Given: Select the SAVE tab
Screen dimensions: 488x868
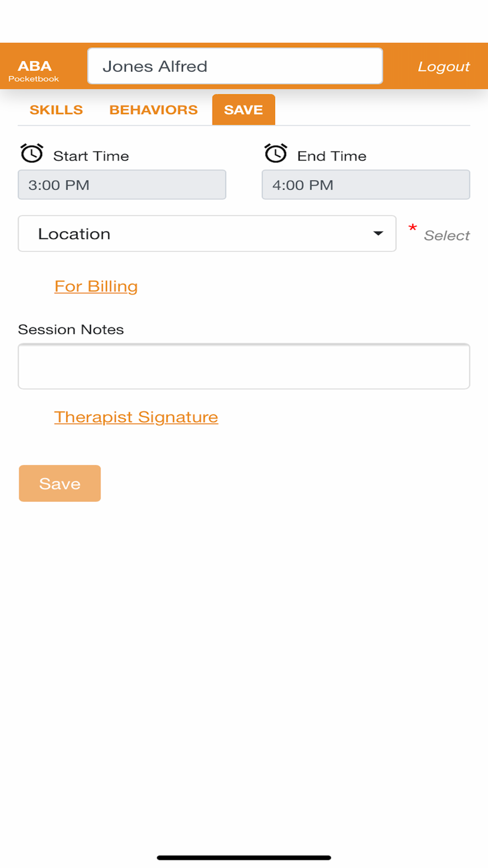Looking at the screenshot, I should 244,110.
